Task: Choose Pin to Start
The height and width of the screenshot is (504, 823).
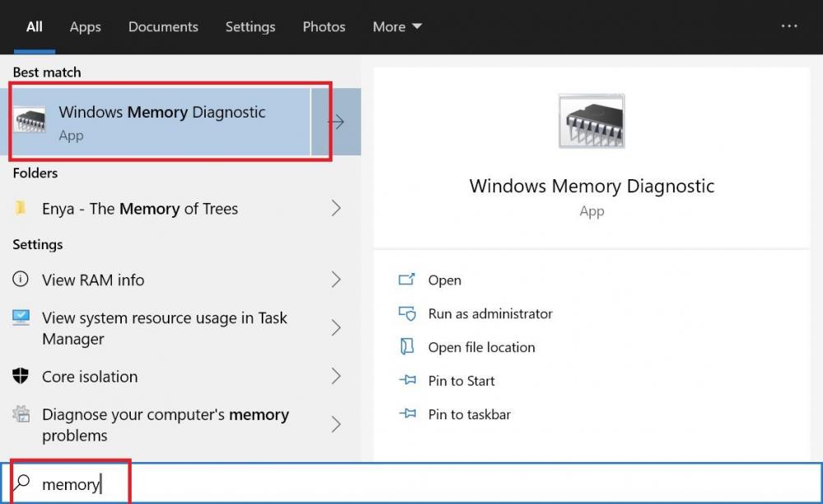Action: [462, 381]
